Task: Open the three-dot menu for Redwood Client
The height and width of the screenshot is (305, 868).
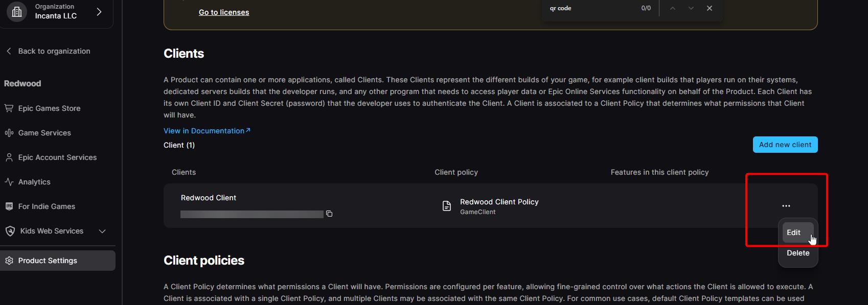Action: click(x=786, y=206)
